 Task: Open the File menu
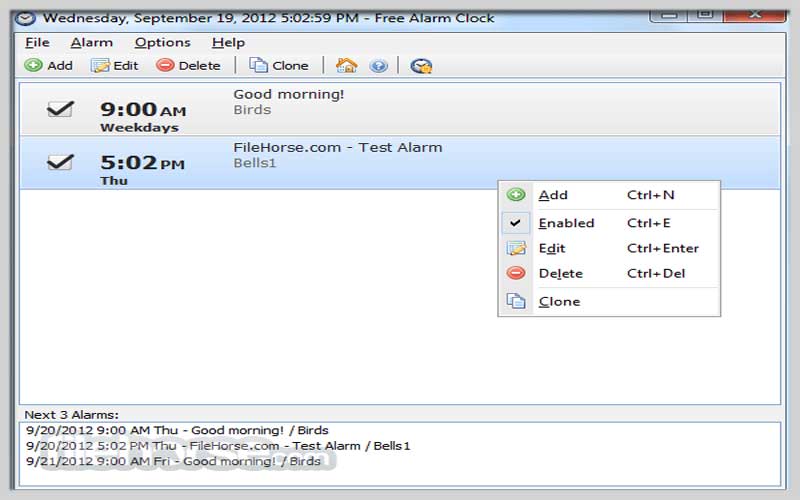pyautogui.click(x=37, y=42)
